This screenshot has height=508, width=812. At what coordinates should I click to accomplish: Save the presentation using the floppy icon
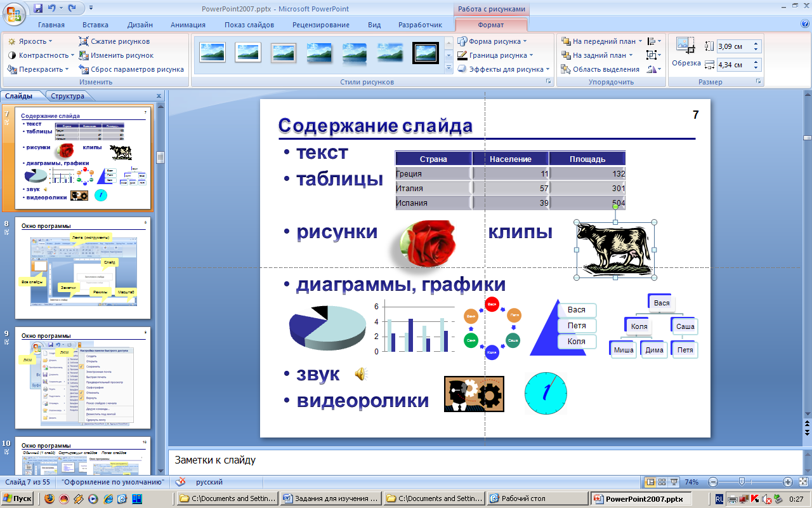[38, 8]
